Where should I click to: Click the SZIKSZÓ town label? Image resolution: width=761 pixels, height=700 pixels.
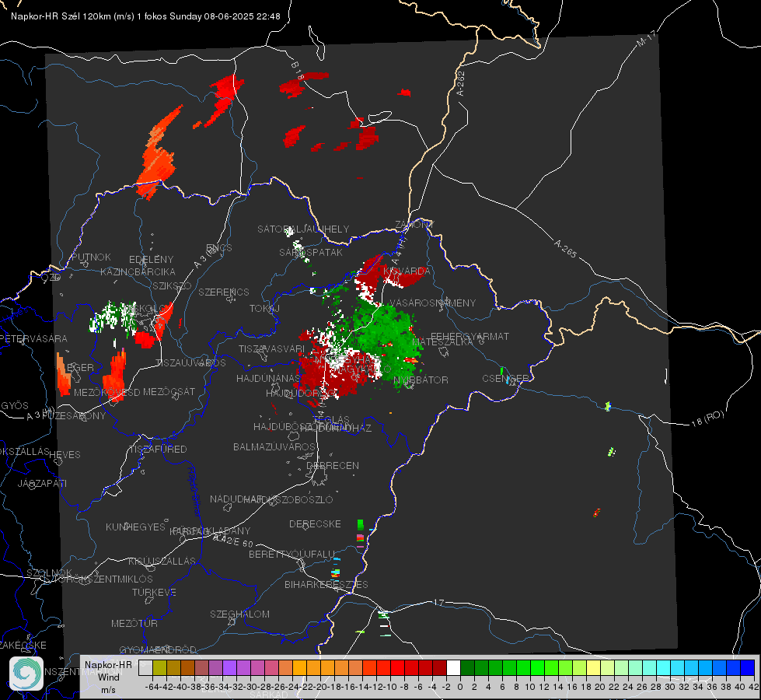[172, 285]
